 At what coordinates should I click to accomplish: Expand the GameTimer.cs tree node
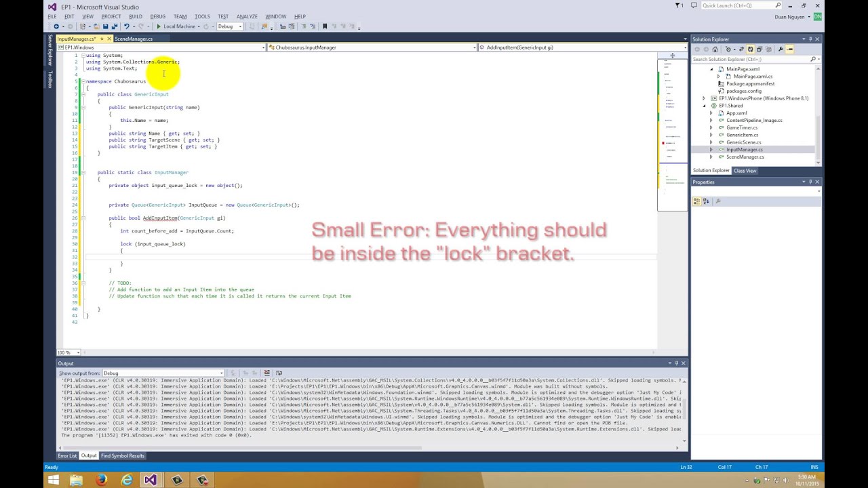click(x=711, y=127)
